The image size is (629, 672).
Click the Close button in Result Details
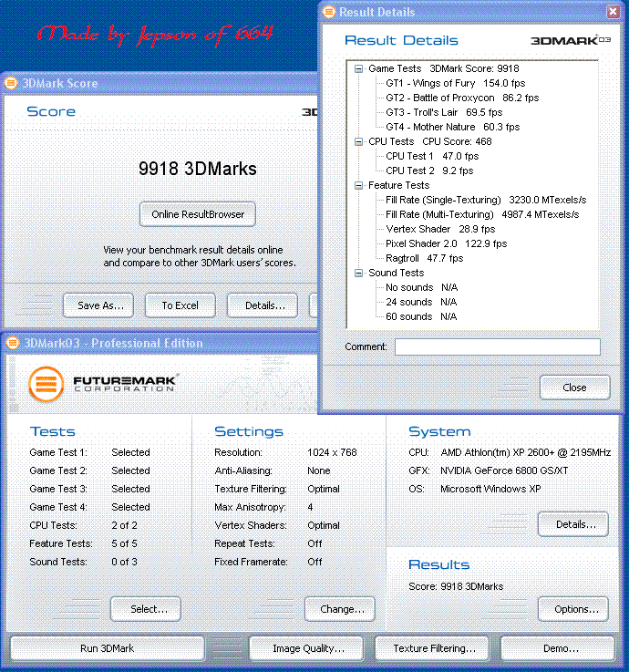point(574,388)
